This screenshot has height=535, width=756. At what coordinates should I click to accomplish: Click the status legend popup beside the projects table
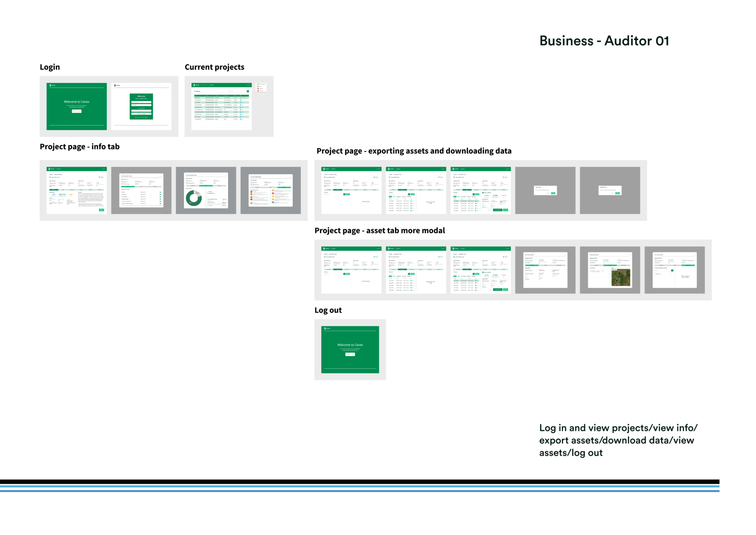pos(261,87)
